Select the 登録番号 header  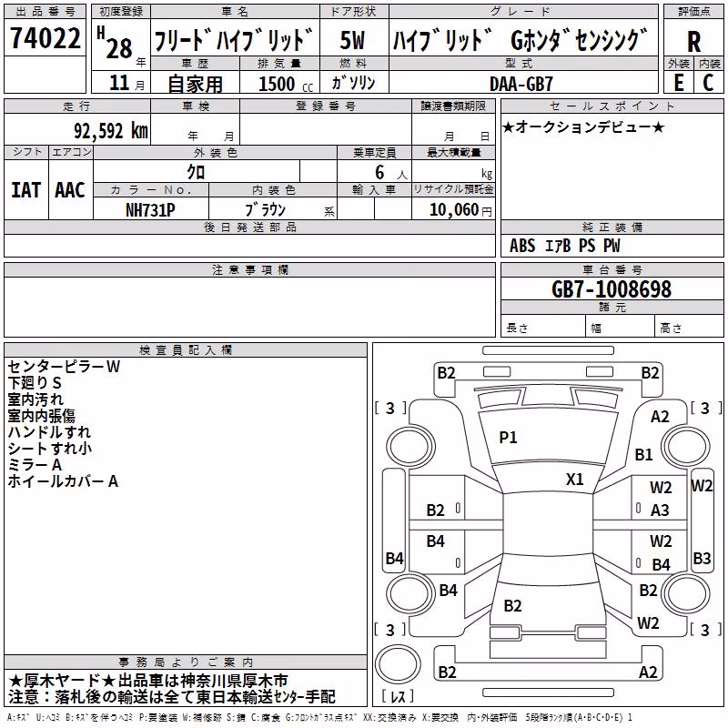pyautogui.click(x=326, y=106)
